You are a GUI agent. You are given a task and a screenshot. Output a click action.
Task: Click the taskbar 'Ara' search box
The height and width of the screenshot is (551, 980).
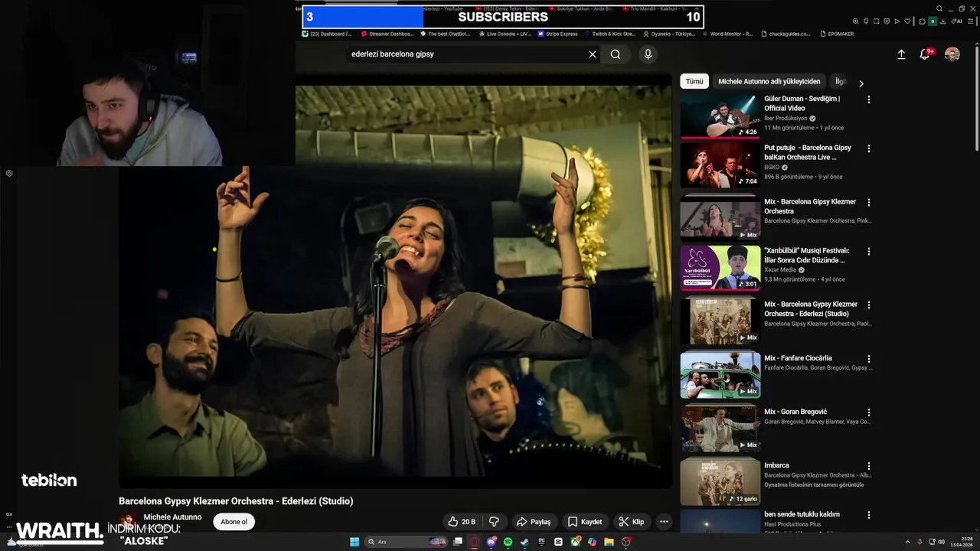click(x=406, y=542)
